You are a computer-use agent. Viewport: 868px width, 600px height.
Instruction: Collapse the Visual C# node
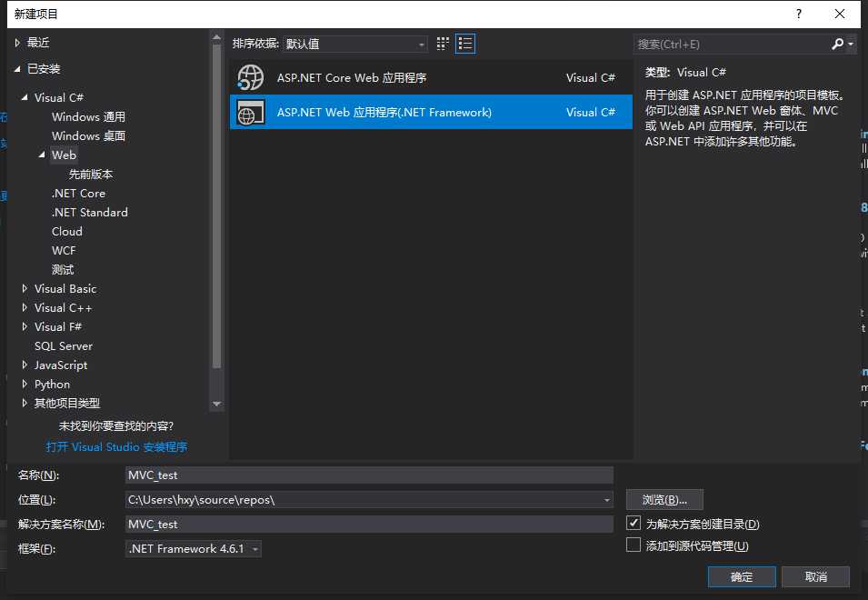tap(25, 97)
